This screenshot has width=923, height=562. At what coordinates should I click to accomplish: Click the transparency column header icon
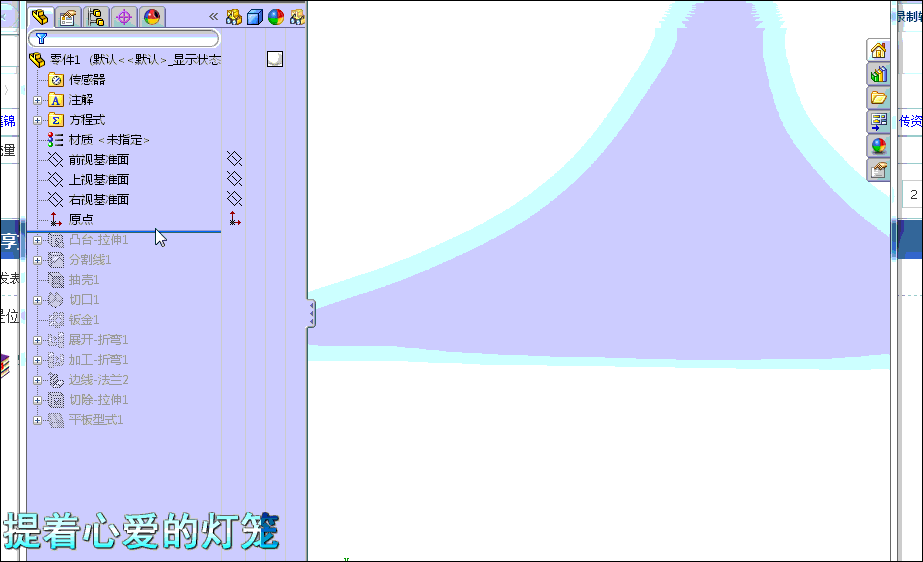(x=297, y=17)
